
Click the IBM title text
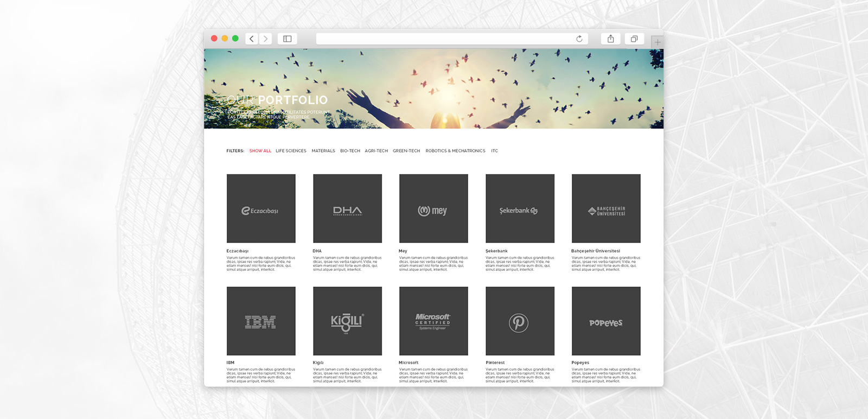(231, 363)
